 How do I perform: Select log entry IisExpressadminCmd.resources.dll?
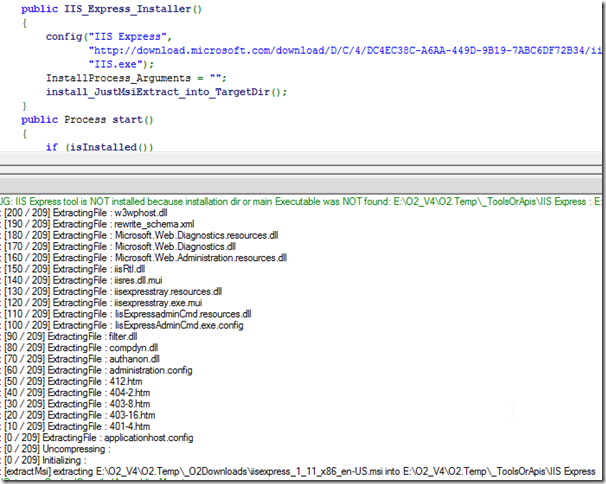127,314
